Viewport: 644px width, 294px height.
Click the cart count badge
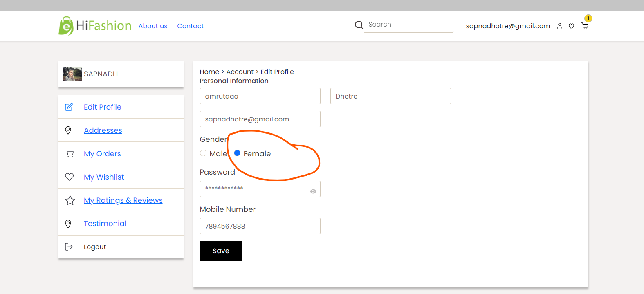[588, 18]
